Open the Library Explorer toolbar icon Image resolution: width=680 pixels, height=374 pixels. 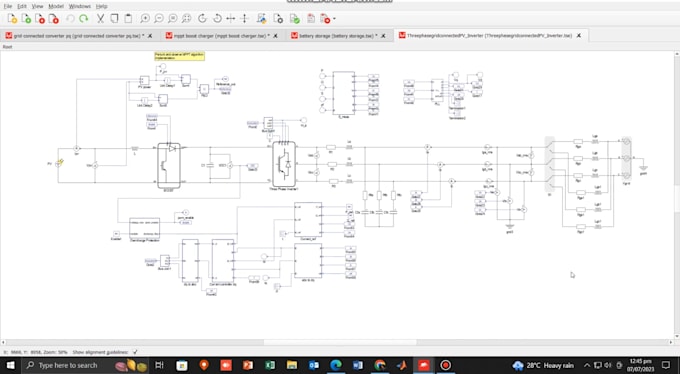(x=261, y=18)
